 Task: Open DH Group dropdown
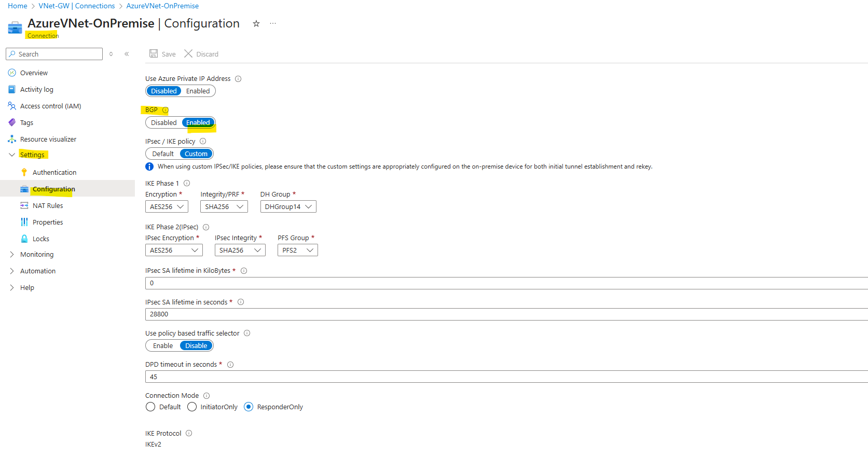point(288,206)
